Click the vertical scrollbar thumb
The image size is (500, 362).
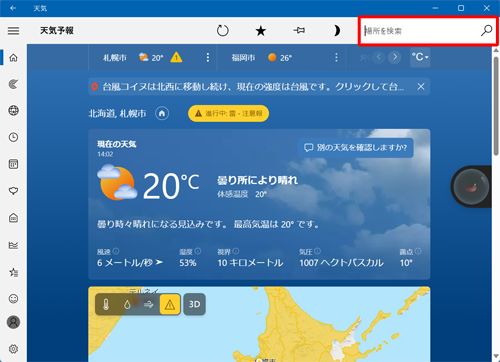pos(496,106)
